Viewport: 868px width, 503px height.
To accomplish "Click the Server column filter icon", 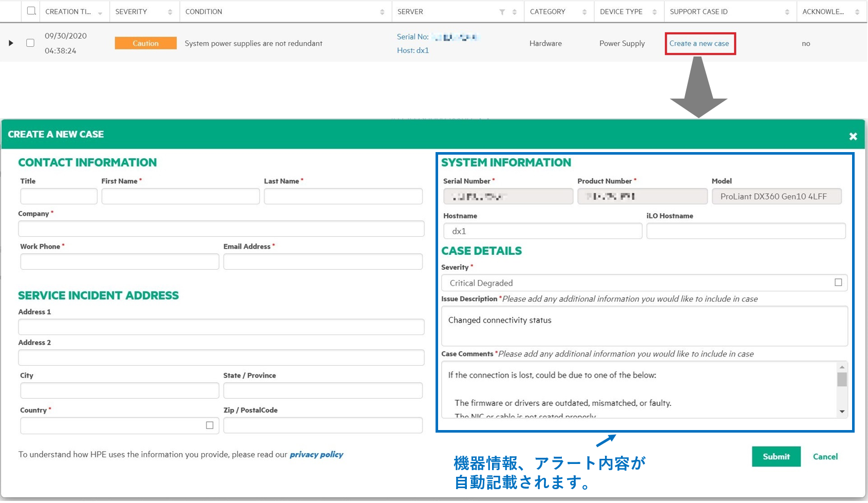I will tap(502, 12).
